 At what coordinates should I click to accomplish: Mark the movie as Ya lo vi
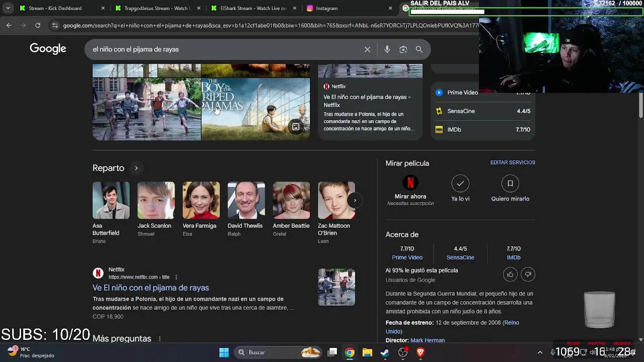tap(460, 184)
